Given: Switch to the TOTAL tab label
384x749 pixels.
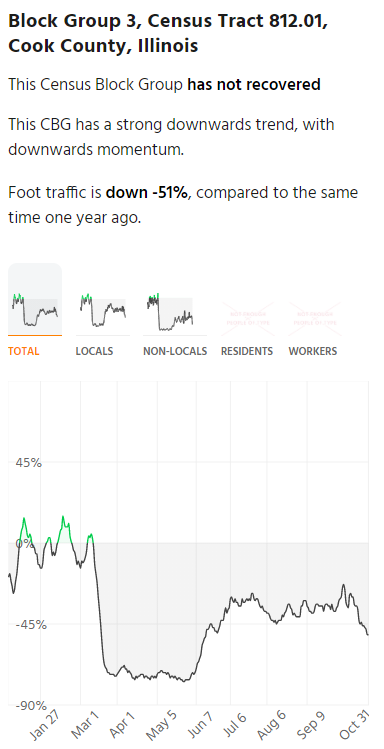Looking at the screenshot, I should point(24,351).
